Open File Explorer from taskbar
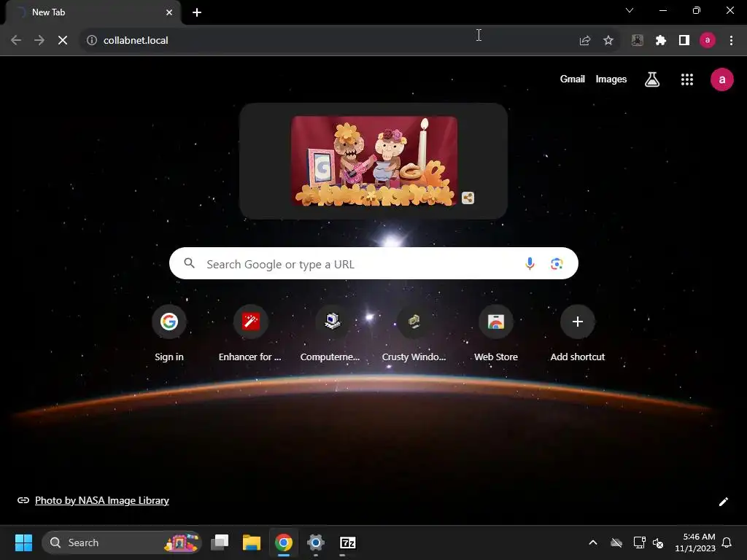This screenshot has height=560, width=747. pyautogui.click(x=252, y=542)
